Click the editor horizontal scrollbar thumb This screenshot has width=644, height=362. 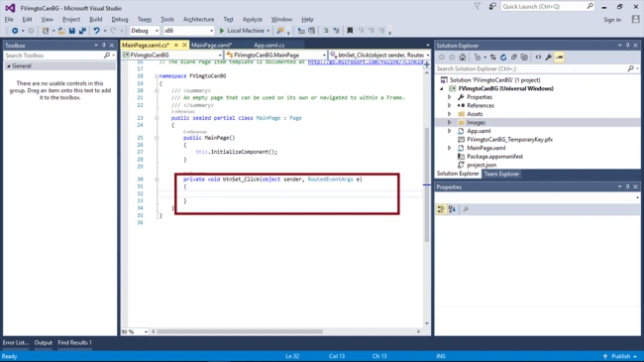[x=240, y=331]
